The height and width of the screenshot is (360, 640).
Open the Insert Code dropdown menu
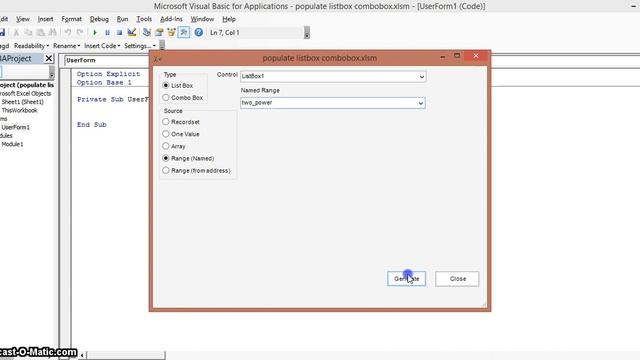click(x=102, y=46)
